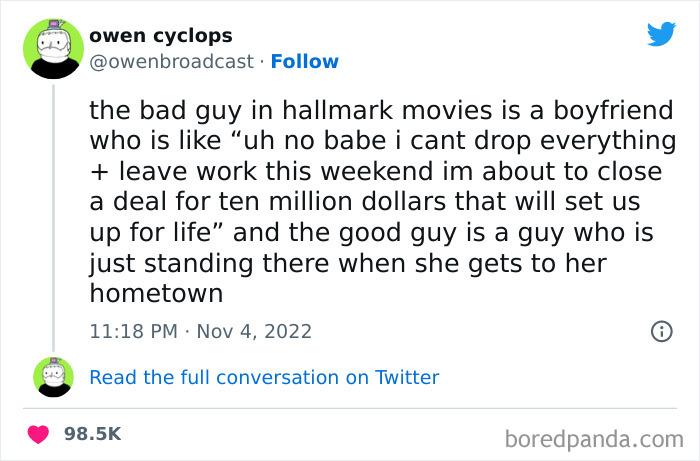Open the tweet timestamp 11:18 PM · Nov 4, 2022
Screen dimensions: 700x461
[200, 331]
